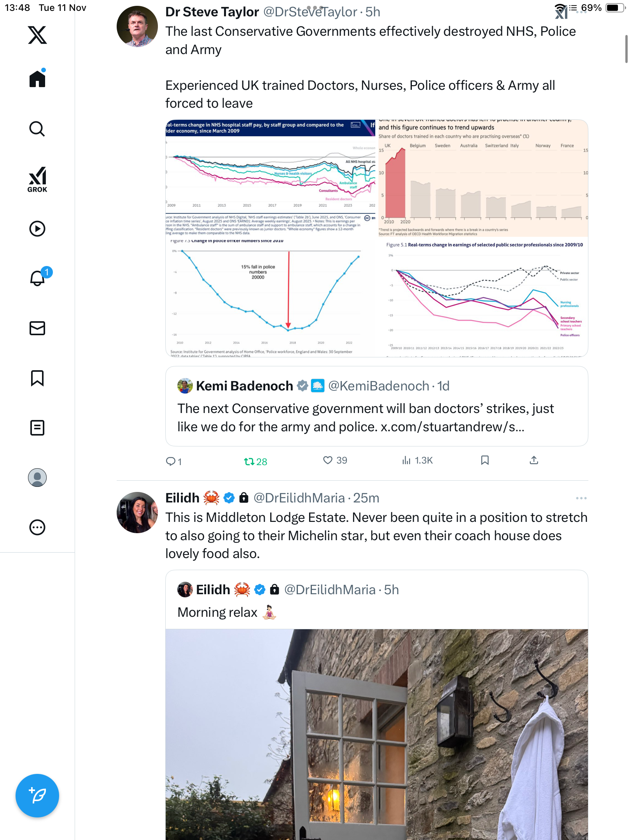The width and height of the screenshot is (630, 840).
Task: Open share options for Dr Steve Taylor's post
Action: pos(534,460)
